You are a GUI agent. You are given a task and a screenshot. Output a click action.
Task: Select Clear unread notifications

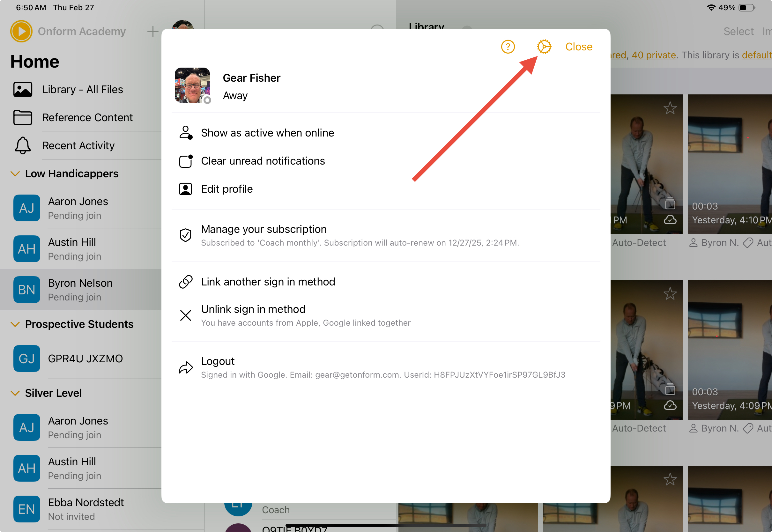[263, 161]
